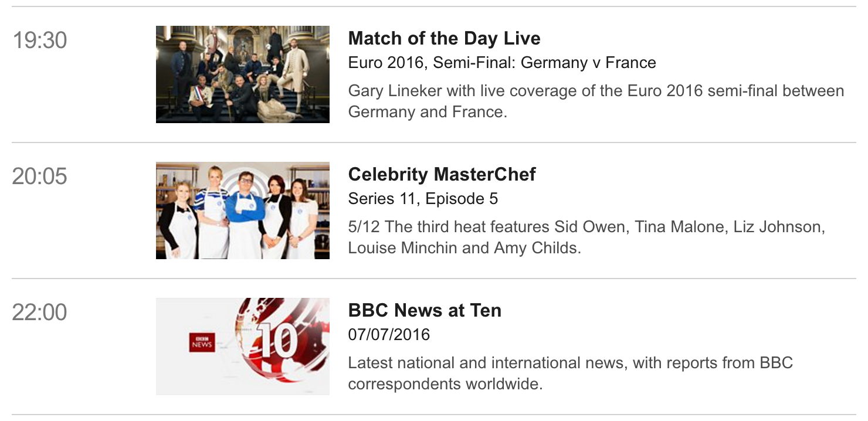Select the Series 11, Episode 5 subtitle
The width and height of the screenshot is (868, 421).
tap(423, 199)
